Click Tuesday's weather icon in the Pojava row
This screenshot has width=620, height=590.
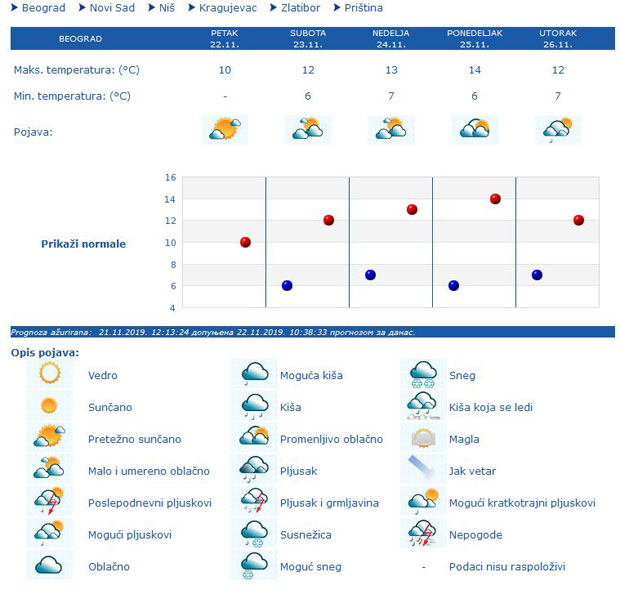click(x=558, y=129)
